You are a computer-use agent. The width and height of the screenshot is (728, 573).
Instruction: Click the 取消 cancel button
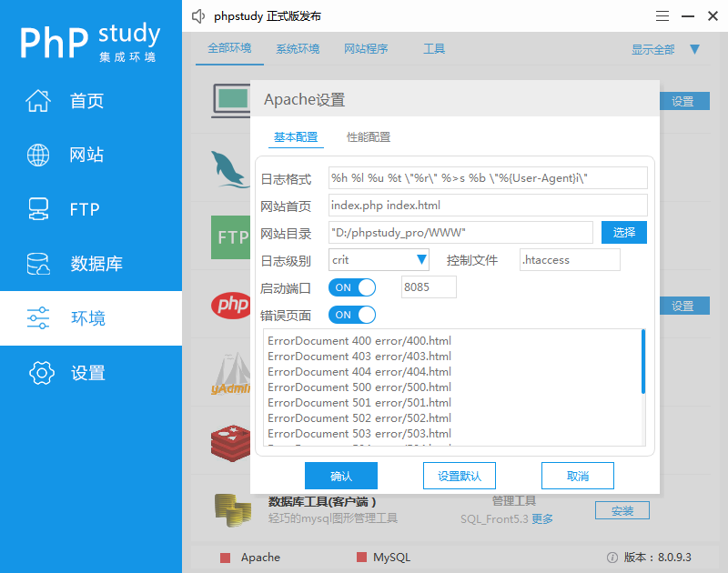pos(578,476)
